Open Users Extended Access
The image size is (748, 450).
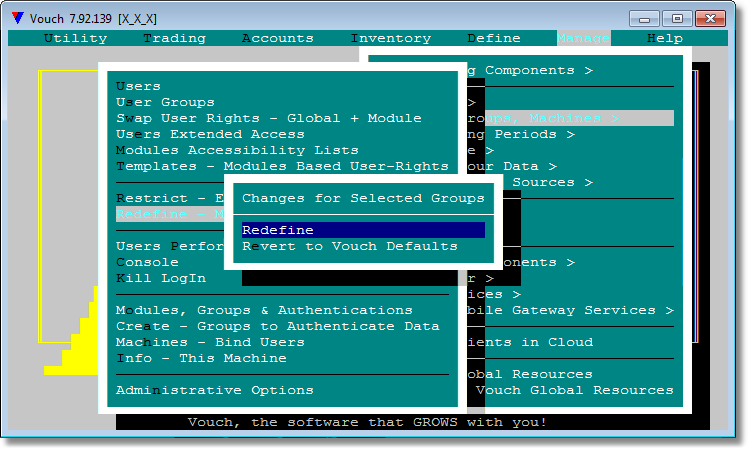[210, 134]
